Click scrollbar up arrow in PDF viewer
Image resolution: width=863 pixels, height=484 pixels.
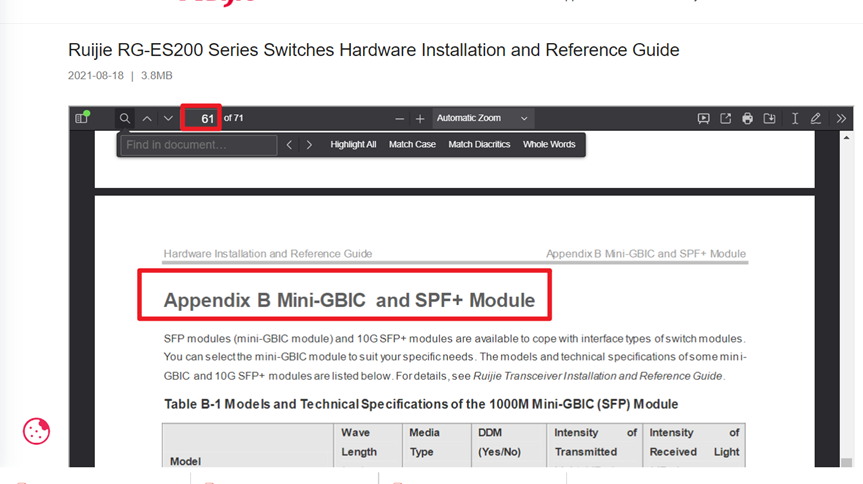[846, 138]
